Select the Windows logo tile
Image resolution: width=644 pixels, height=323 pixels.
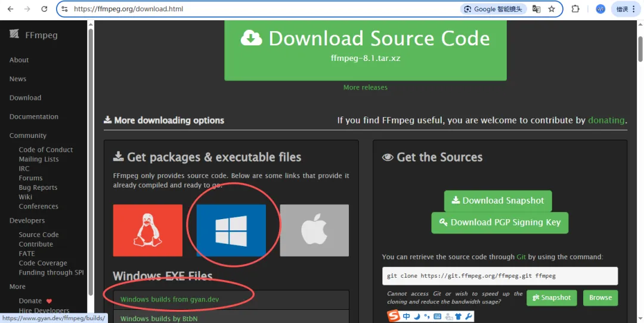pyautogui.click(x=231, y=230)
